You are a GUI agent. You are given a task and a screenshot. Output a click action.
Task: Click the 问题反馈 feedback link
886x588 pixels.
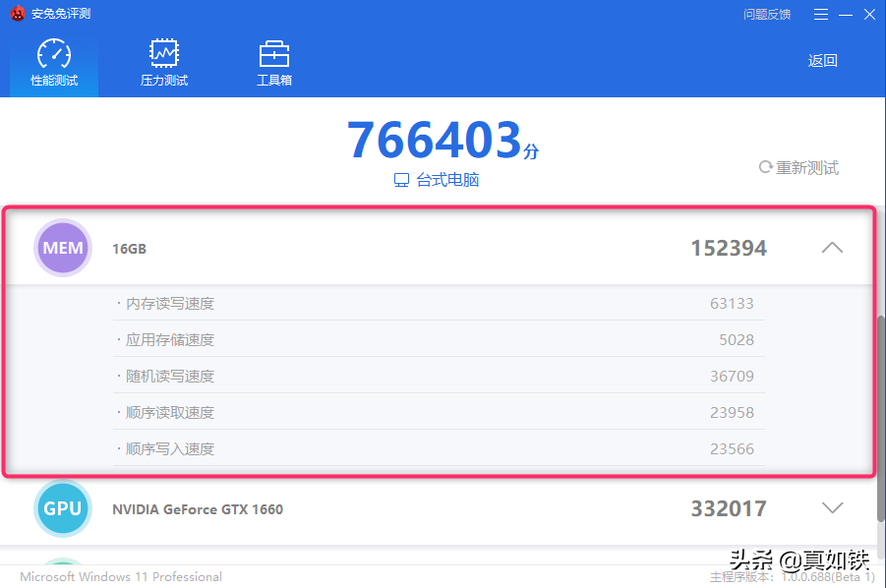[x=767, y=14]
